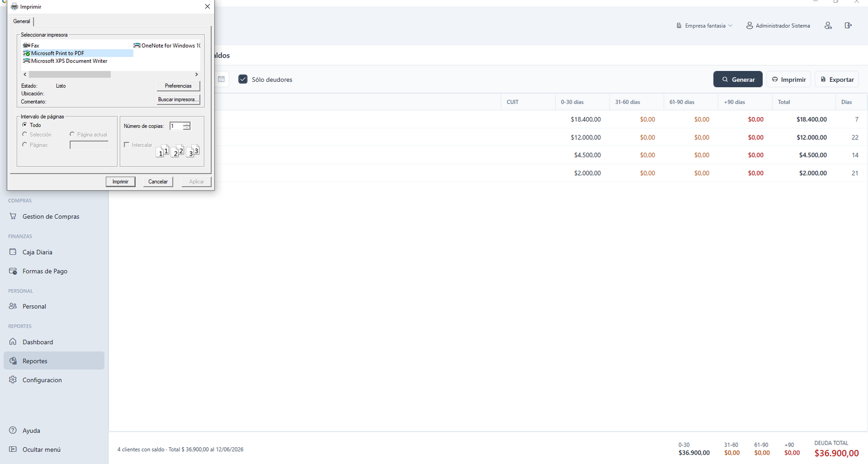Image resolution: width=868 pixels, height=464 pixels.
Task: Select the Fax printer
Action: (31, 46)
